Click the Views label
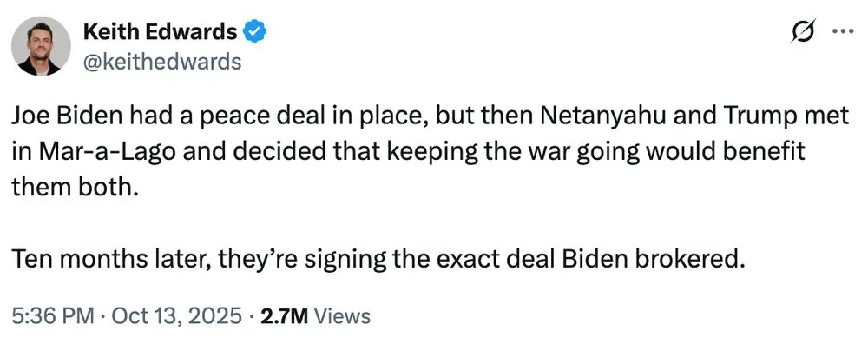868x351 pixels. click(x=342, y=315)
